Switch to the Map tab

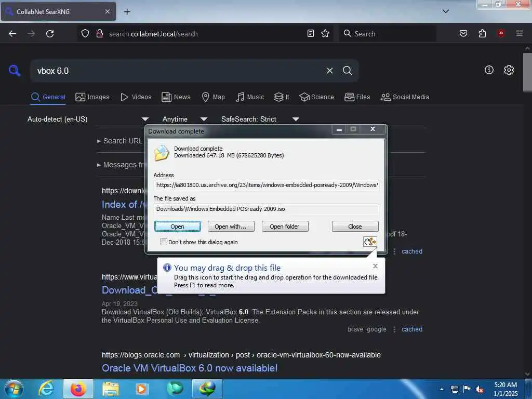213,97
